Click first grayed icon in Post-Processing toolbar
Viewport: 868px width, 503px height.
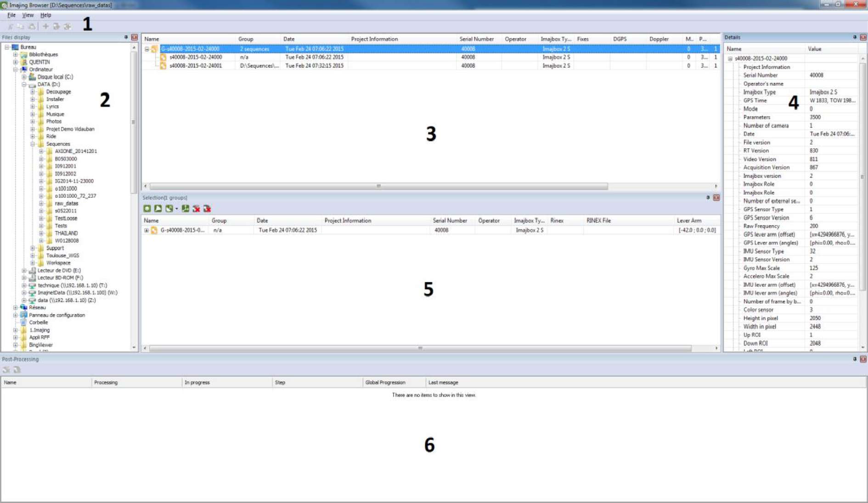[6, 370]
